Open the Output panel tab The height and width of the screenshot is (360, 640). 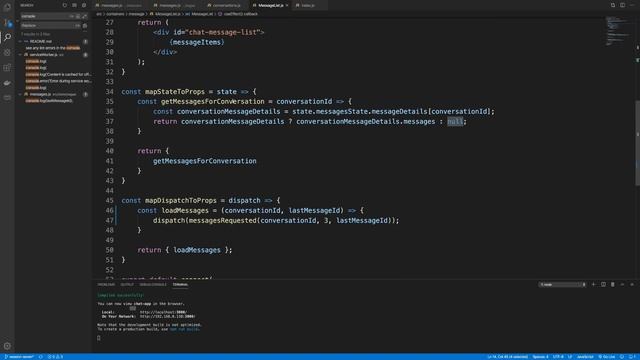pyautogui.click(x=127, y=284)
